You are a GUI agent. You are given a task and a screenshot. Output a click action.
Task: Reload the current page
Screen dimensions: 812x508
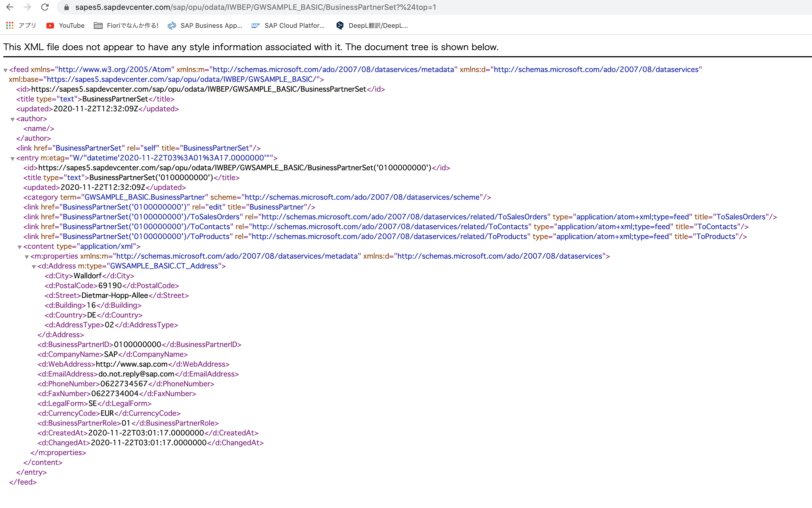[45, 7]
